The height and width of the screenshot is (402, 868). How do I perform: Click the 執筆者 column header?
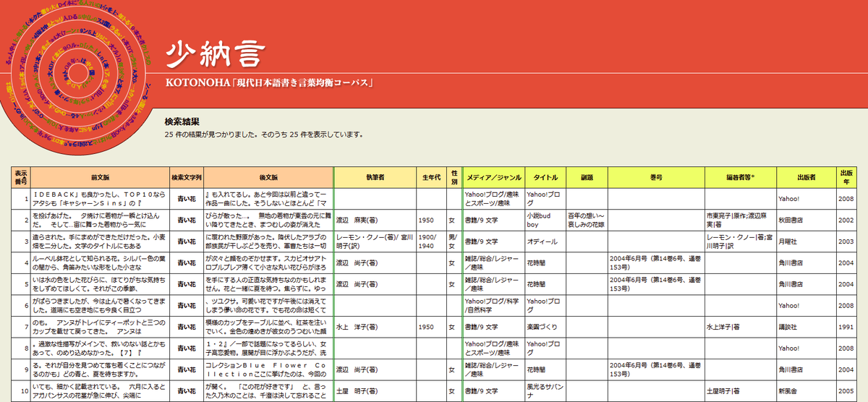point(375,176)
